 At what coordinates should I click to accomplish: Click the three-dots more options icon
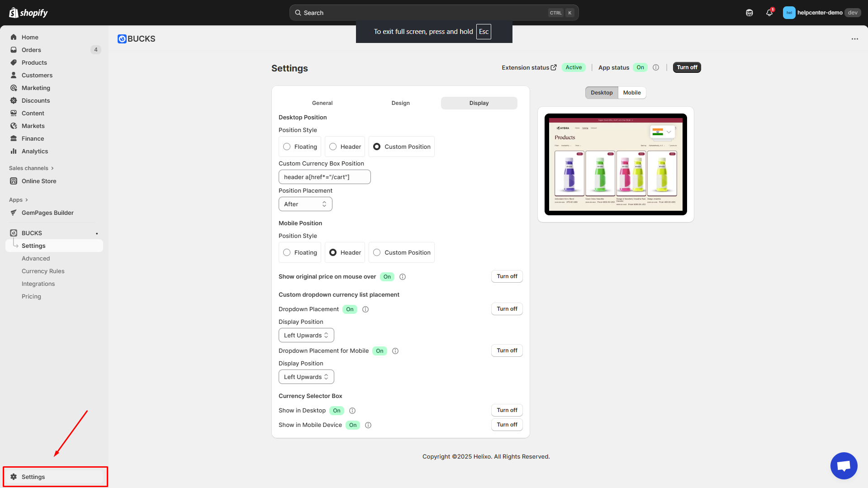854,39
